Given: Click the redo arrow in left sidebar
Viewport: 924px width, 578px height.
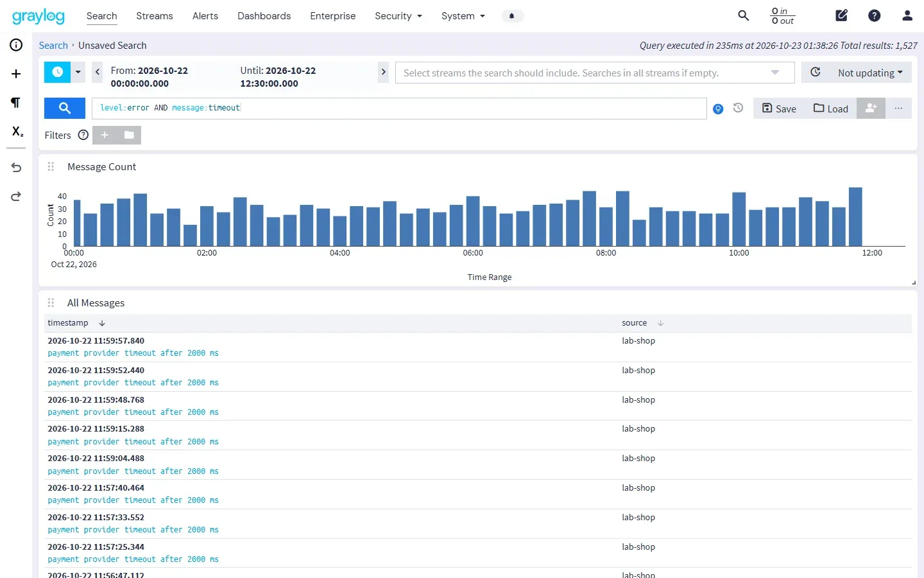Looking at the screenshot, I should click(x=16, y=197).
